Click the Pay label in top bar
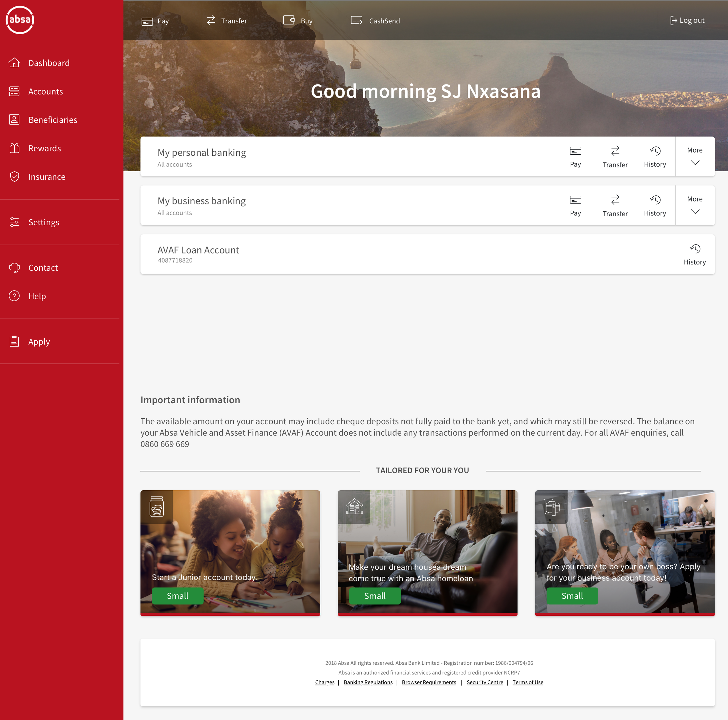728x720 pixels. (x=163, y=21)
